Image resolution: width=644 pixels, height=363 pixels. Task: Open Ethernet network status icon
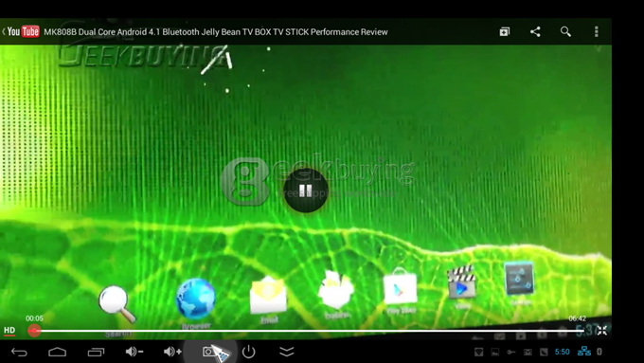coord(584,352)
